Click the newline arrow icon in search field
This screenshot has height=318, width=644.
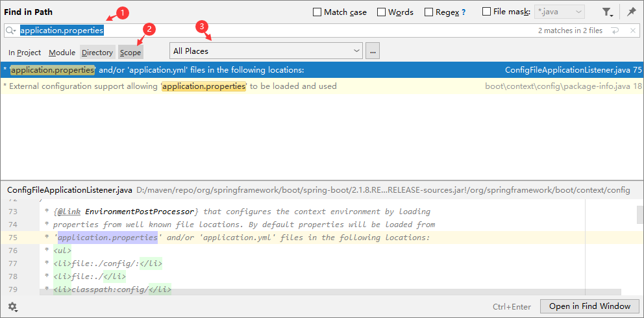tap(615, 31)
